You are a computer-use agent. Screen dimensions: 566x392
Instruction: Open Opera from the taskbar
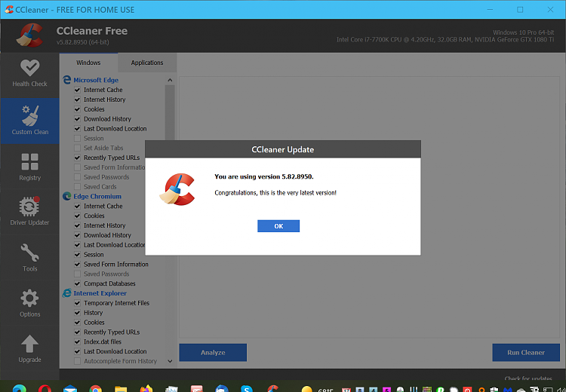(45, 389)
